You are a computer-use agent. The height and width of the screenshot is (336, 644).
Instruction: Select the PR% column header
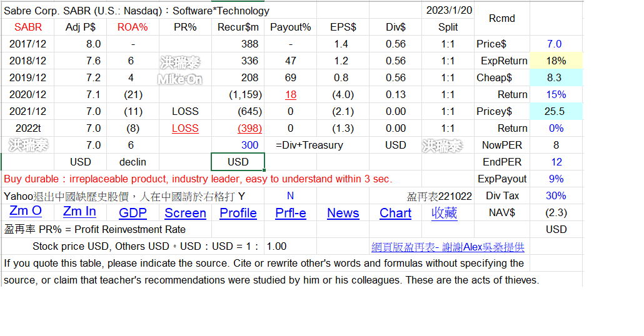(185, 27)
